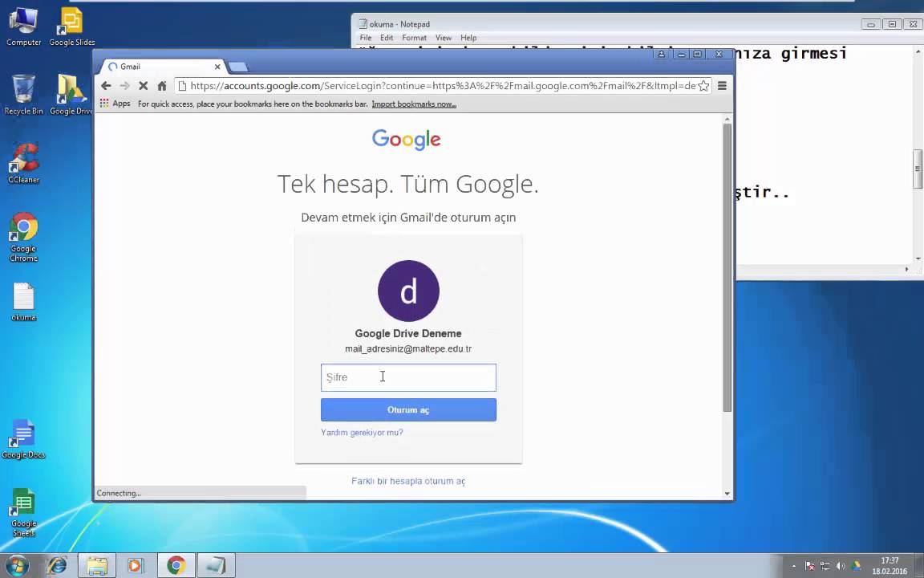The height and width of the screenshot is (578, 924).
Task: Go back with Chrome's back arrow
Action: click(106, 86)
